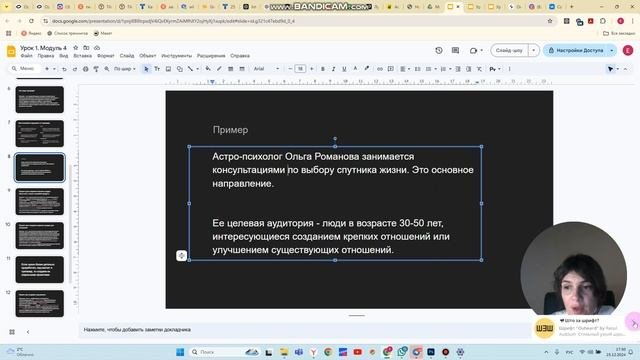Screen dimensions: 640x360
Task: Open the new slide layout dropdown arrow
Action: point(54,69)
